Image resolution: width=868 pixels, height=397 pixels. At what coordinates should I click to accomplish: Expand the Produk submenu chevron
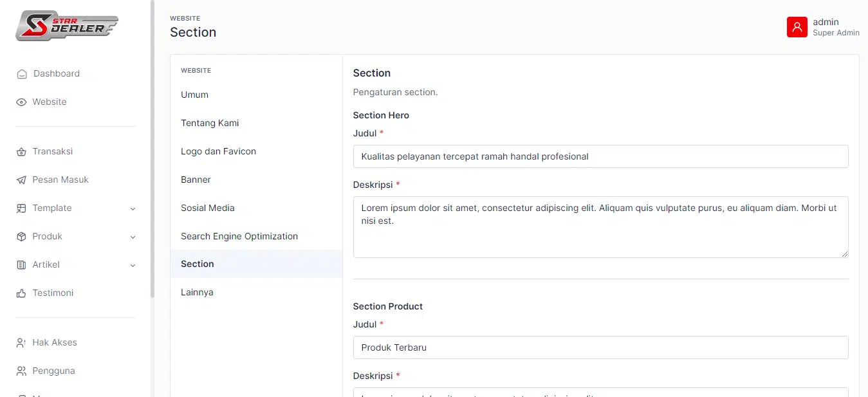(133, 237)
